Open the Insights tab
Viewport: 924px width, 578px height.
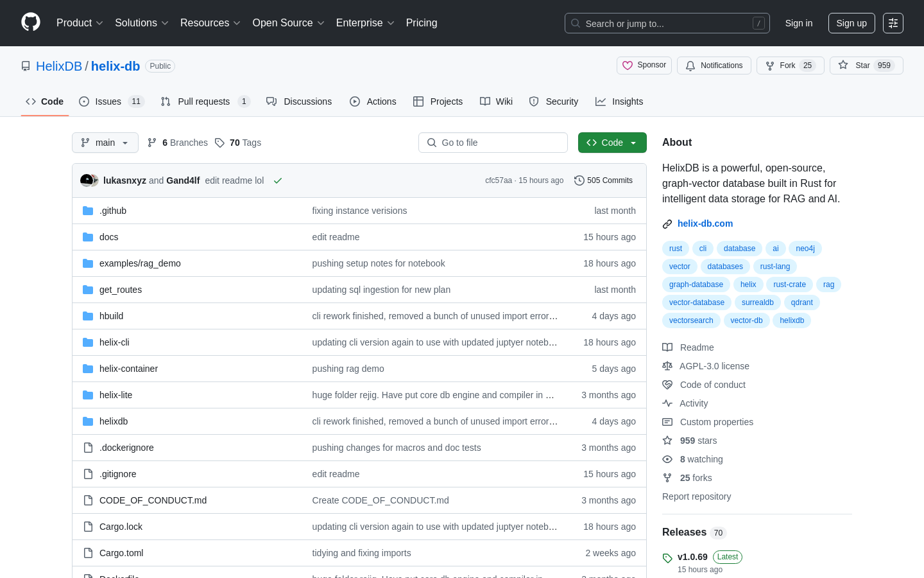[x=619, y=101]
